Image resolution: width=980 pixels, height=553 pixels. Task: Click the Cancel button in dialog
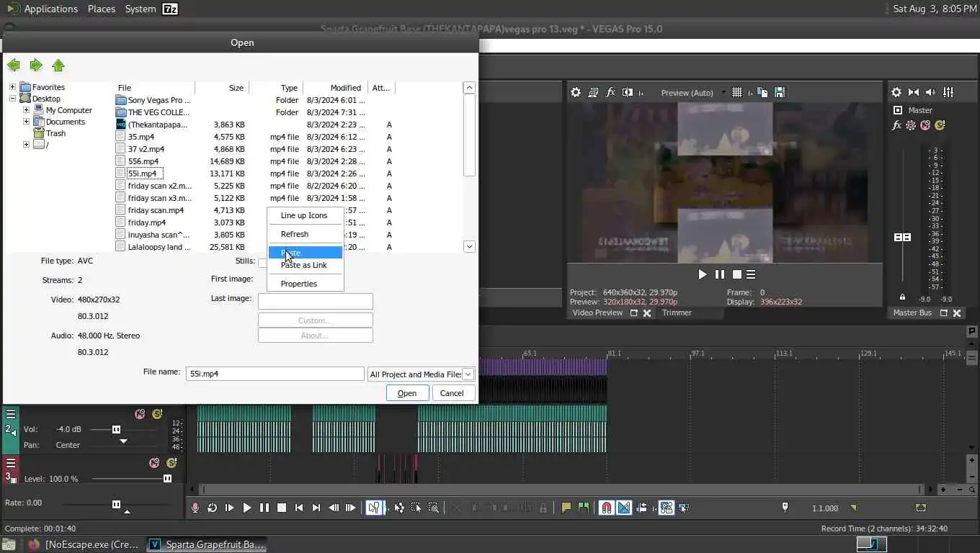click(x=452, y=393)
